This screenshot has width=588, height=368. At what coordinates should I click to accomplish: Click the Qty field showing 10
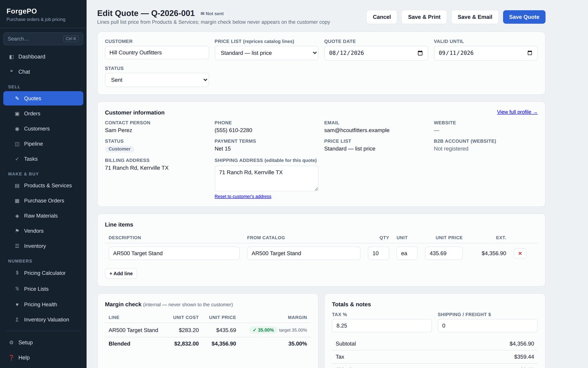379,253
